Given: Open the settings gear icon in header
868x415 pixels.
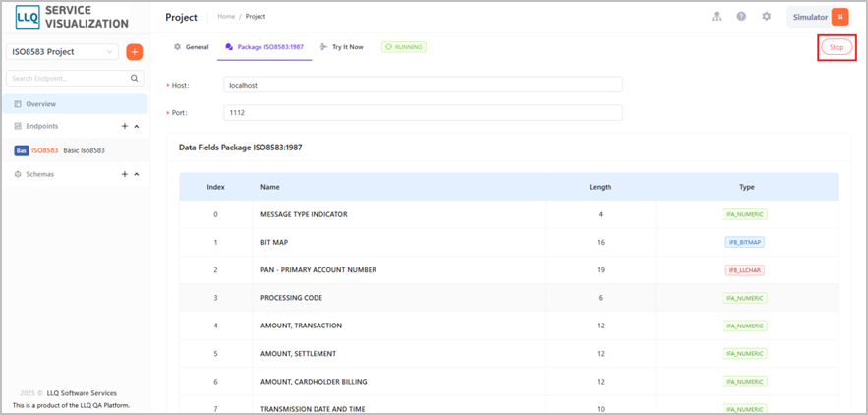Looking at the screenshot, I should (x=766, y=17).
